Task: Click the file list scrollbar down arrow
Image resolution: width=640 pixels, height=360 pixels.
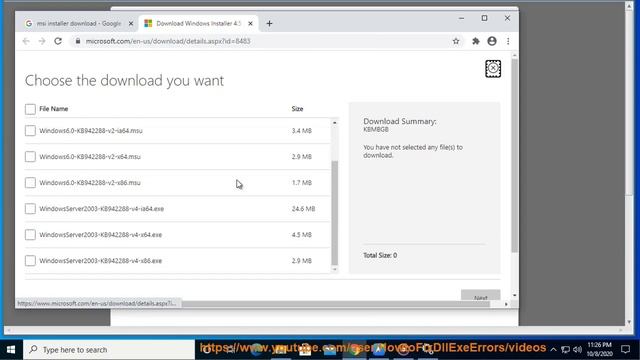Action: [335, 269]
